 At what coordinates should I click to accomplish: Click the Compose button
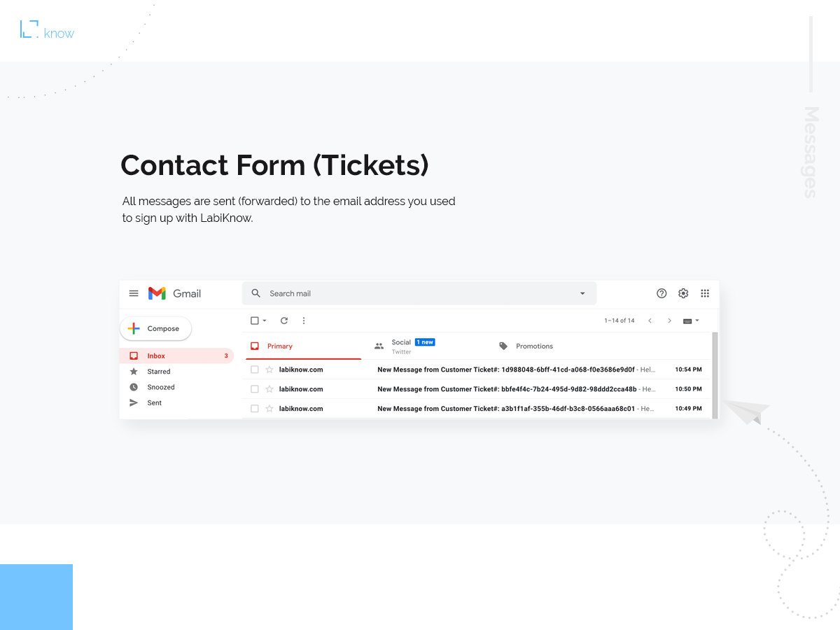pyautogui.click(x=155, y=328)
